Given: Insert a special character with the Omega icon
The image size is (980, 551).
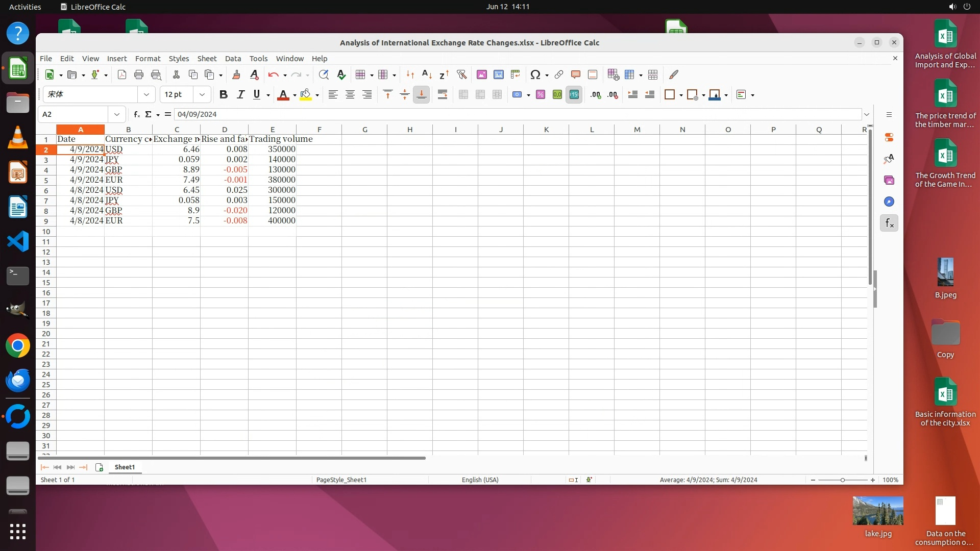Looking at the screenshot, I should 535,74.
